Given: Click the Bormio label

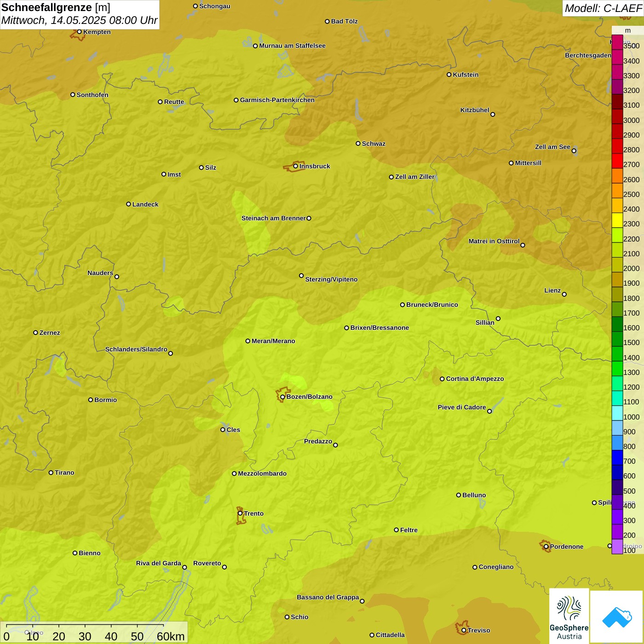Looking at the screenshot, I should tap(105, 400).
